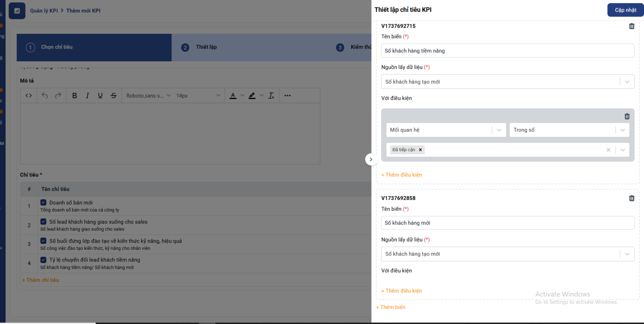This screenshot has width=644, height=324.
Task: Click the 'Cập nhật' button
Action: [x=625, y=10]
